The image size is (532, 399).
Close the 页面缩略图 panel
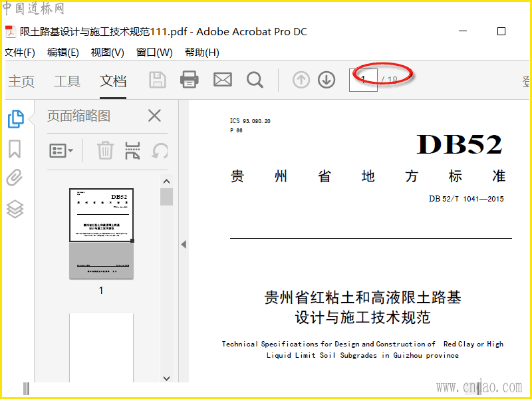pos(154,116)
